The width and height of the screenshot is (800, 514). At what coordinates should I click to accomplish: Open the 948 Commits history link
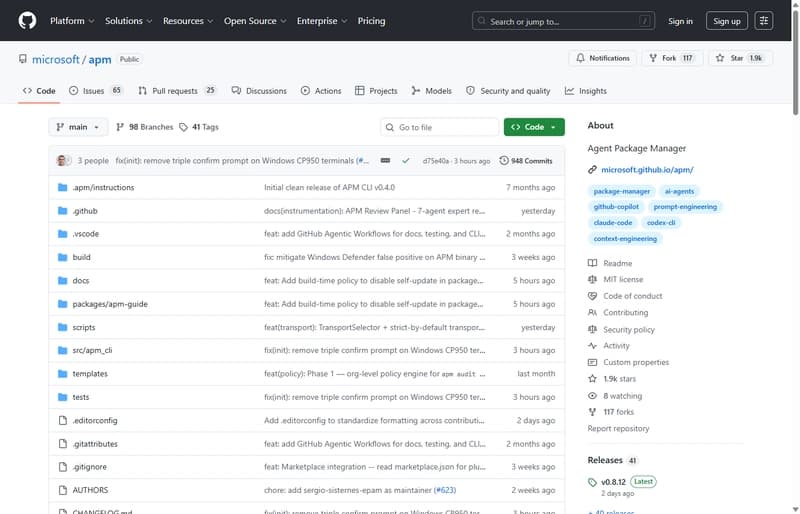click(526, 161)
